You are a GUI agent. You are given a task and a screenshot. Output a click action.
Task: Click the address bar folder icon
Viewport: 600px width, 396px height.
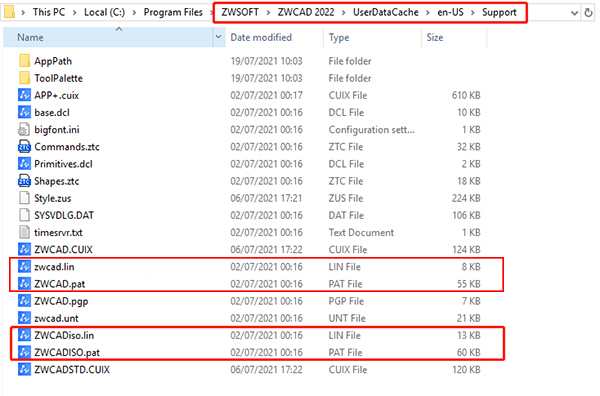pyautogui.click(x=9, y=12)
